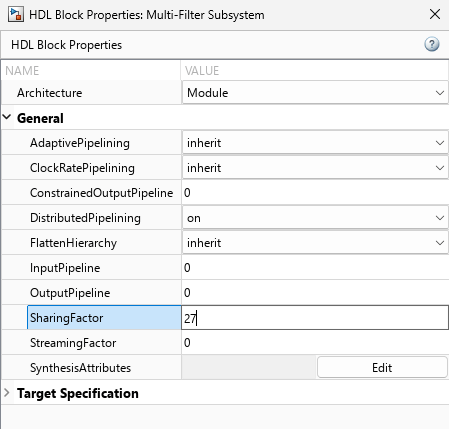
Task: Click the ConstrainedOutputPipeline value field
Action: tap(315, 193)
